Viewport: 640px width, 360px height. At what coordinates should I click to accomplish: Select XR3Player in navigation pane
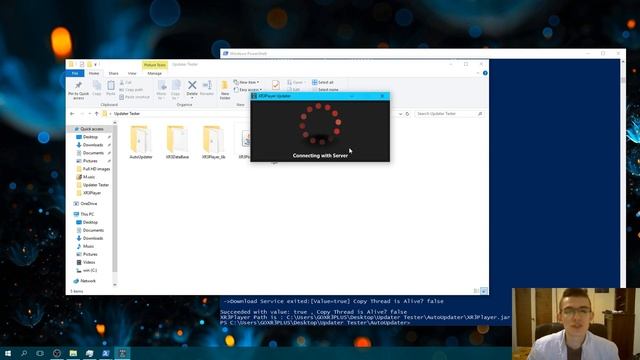[89, 193]
